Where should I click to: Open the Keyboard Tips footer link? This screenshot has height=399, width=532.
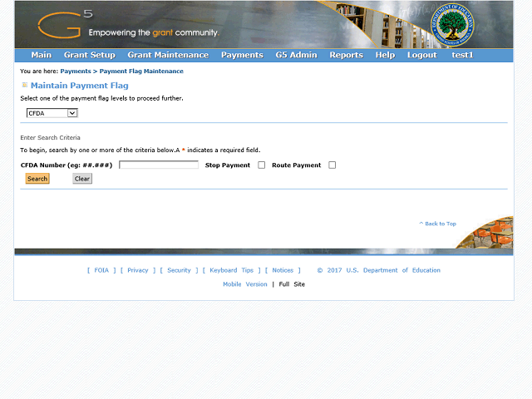pyautogui.click(x=232, y=270)
